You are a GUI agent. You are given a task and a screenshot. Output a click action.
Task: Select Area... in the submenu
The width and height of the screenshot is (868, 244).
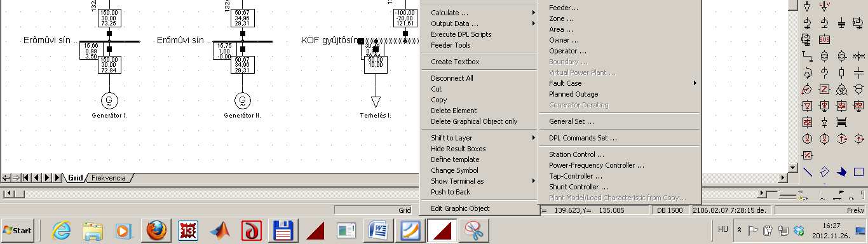click(x=620, y=29)
